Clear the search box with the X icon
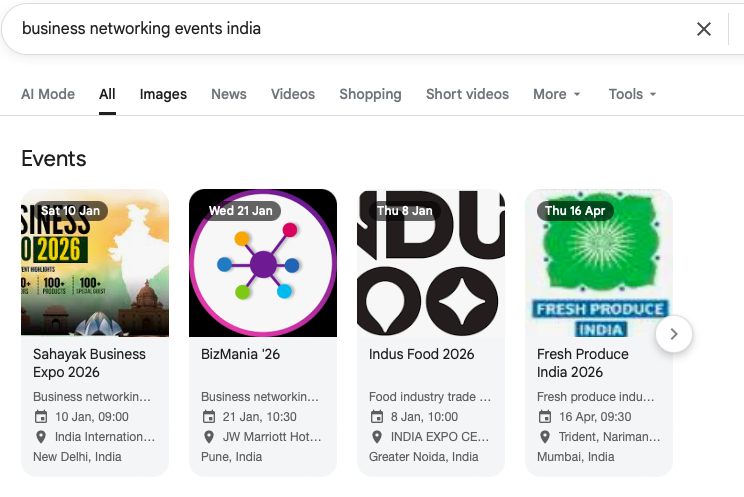 (704, 29)
